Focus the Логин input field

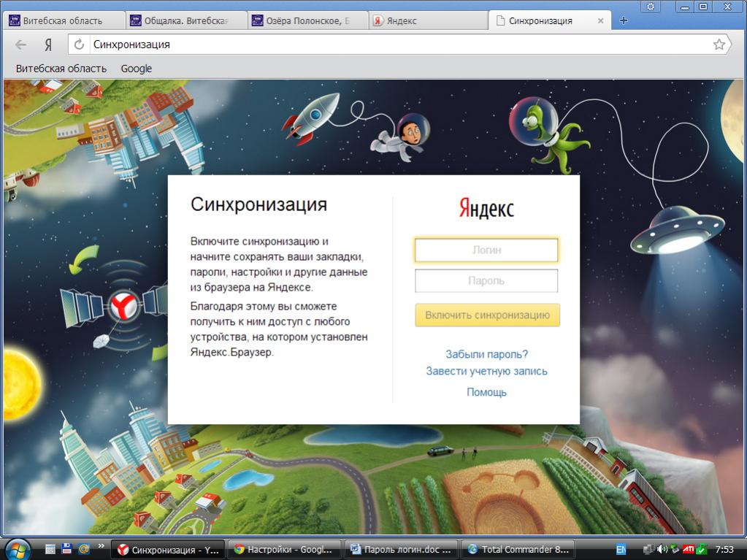coord(486,250)
